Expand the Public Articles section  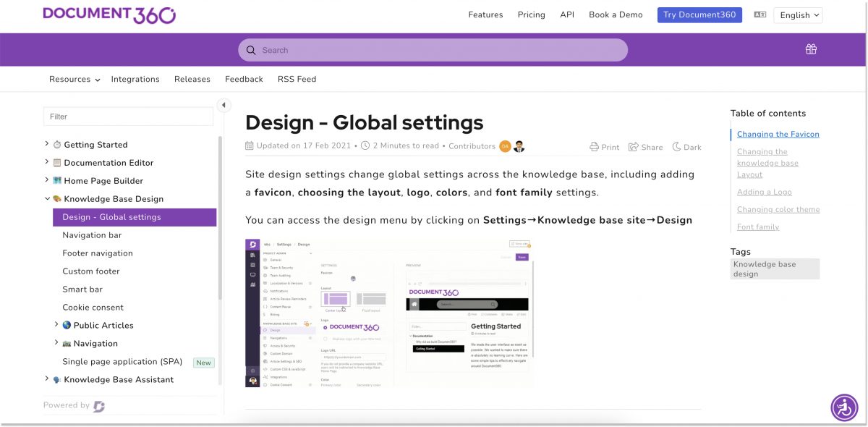tap(56, 325)
